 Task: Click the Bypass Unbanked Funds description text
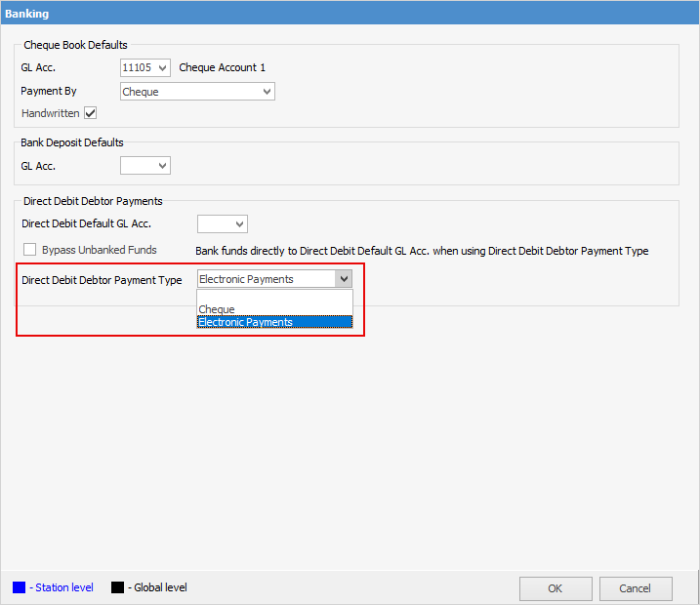pyautogui.click(x=422, y=251)
